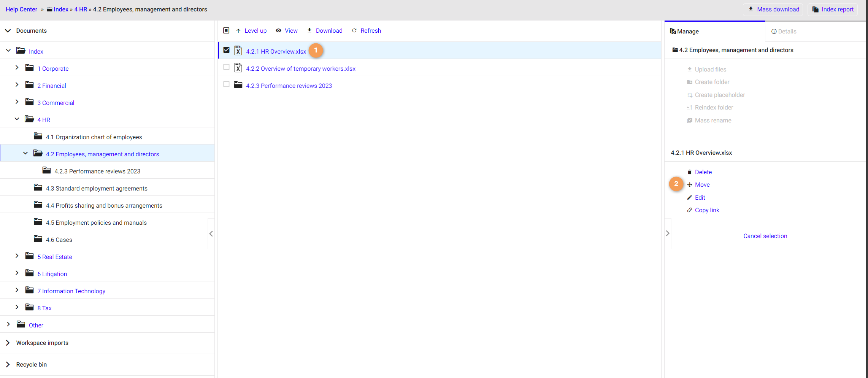This screenshot has height=378, width=868.
Task: Collapse the left panel with divider arrow
Action: 211,234
